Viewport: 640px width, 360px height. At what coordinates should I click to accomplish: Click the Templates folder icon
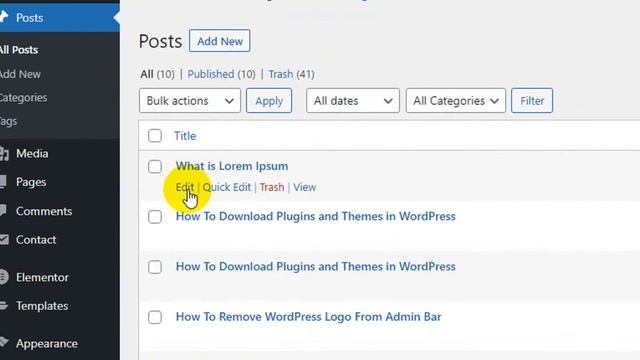click(x=4, y=305)
